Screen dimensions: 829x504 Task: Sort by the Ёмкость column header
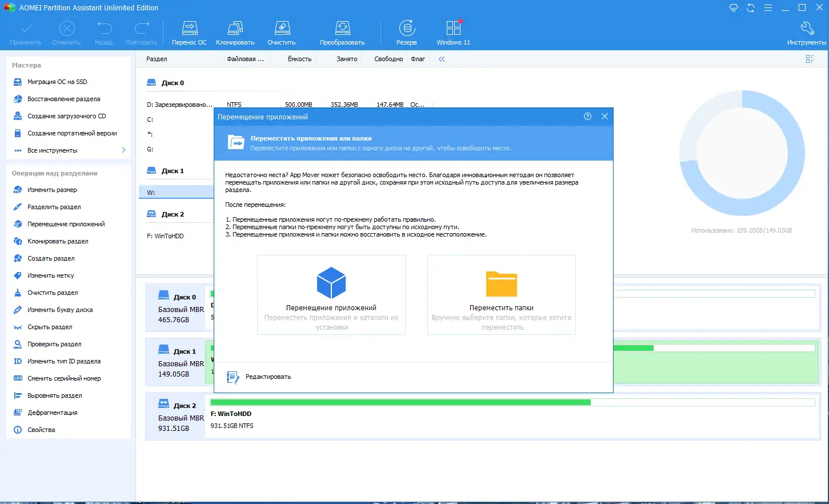[x=299, y=59]
